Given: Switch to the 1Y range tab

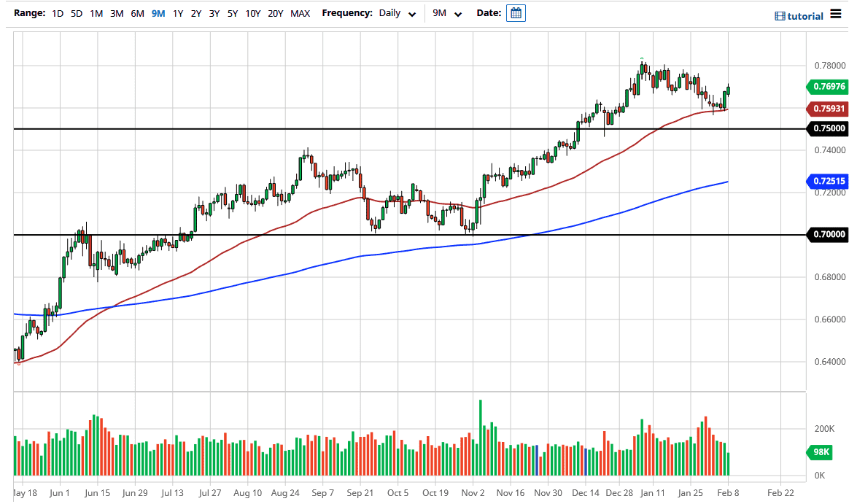Looking at the screenshot, I should [179, 13].
